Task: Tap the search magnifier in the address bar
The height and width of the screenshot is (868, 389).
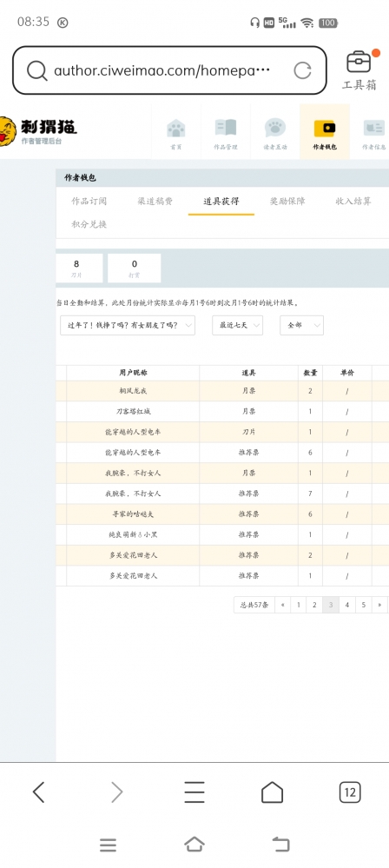Action: click(x=36, y=70)
